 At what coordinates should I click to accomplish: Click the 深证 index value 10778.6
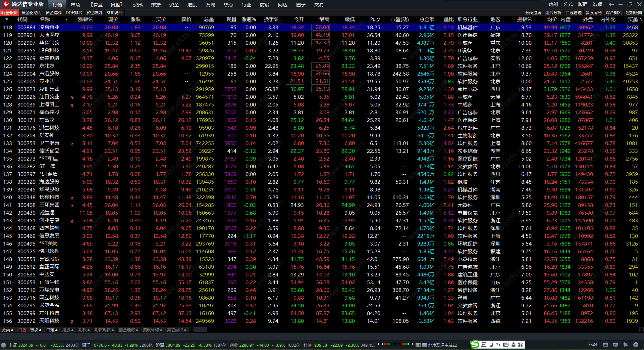(x=99, y=345)
